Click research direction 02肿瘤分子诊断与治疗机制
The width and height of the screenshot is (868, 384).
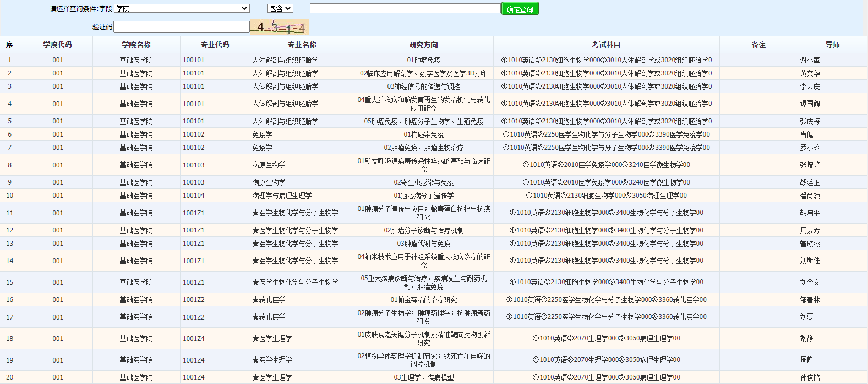[x=424, y=230]
